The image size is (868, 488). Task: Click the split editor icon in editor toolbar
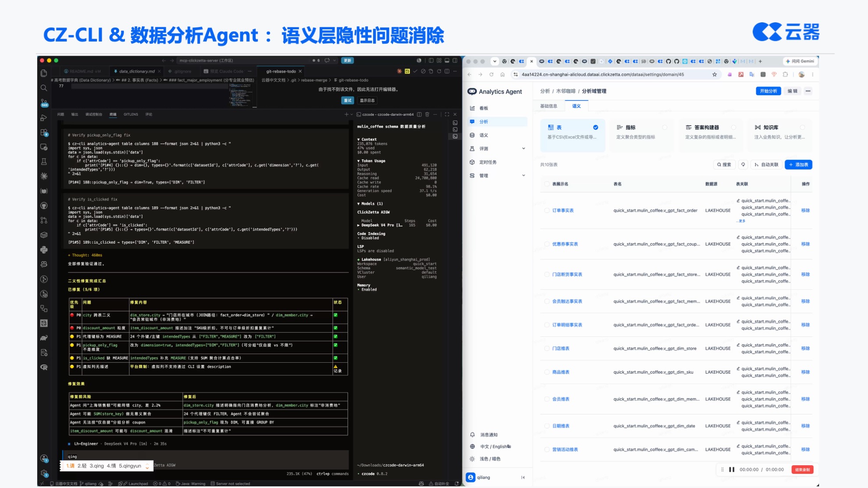click(447, 71)
